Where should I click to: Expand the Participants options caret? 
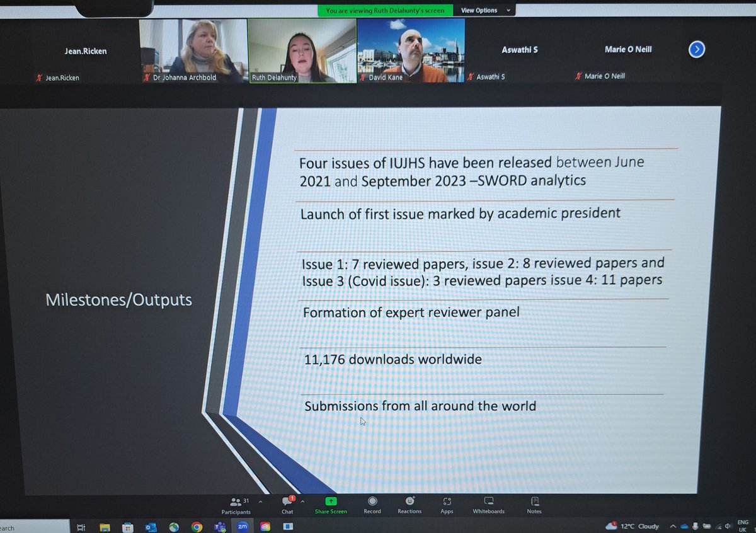coord(260,501)
